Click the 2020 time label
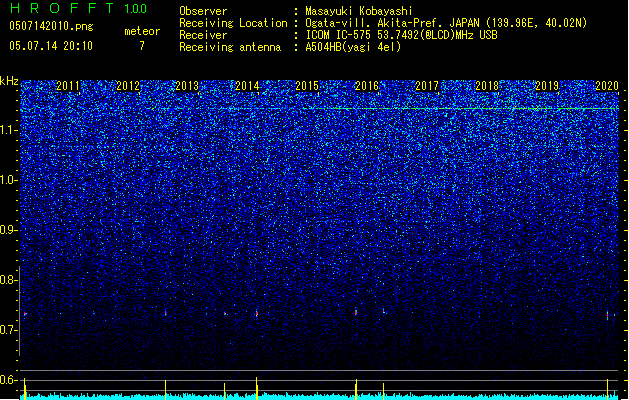This screenshot has width=629, height=400. [607, 86]
